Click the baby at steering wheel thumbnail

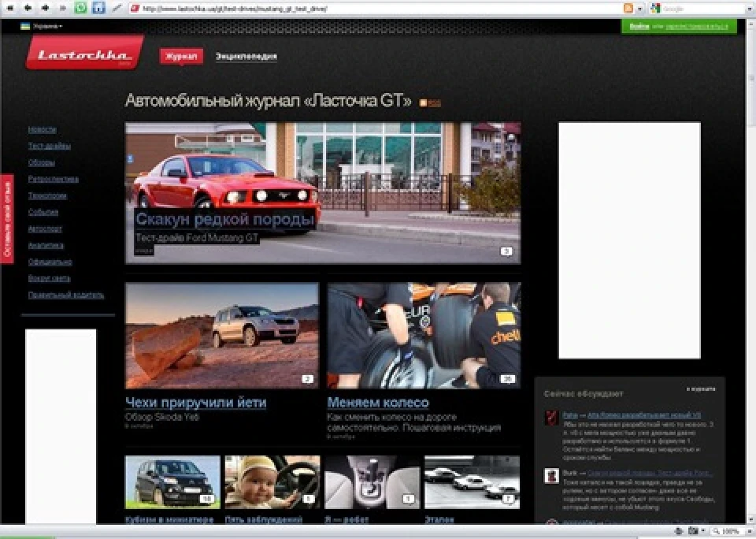(x=272, y=482)
